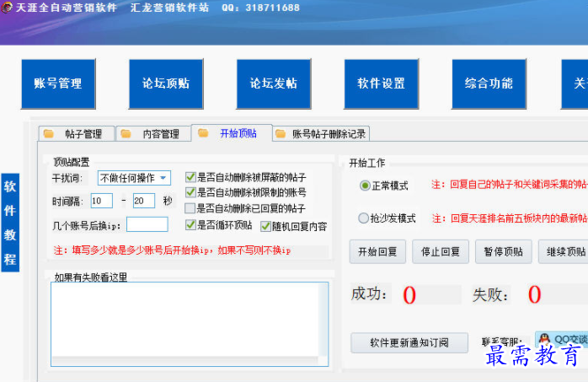Open the 软件教程 side panel
The width and height of the screenshot is (588, 382).
[10, 223]
